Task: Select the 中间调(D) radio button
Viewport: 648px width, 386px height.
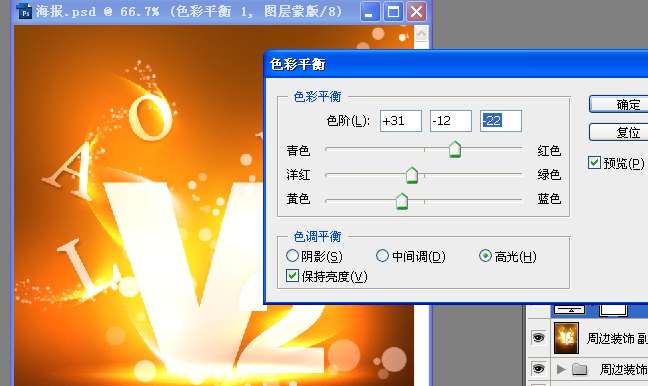Action: tap(382, 256)
